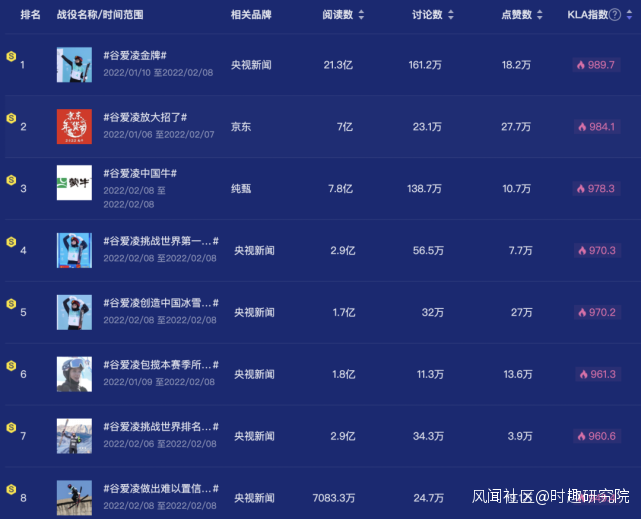Open the #谷爱凌金牌# campaign link
Image resolution: width=641 pixels, height=519 pixels.
pos(135,55)
